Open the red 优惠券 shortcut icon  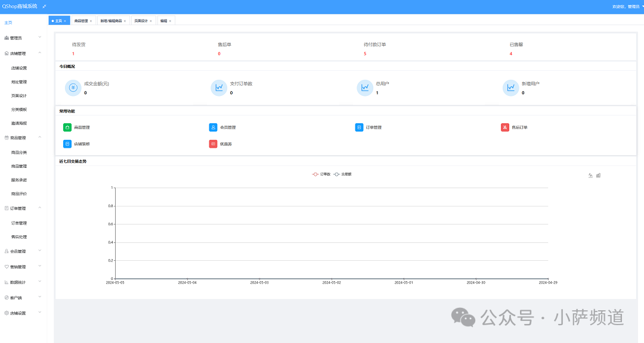(213, 144)
